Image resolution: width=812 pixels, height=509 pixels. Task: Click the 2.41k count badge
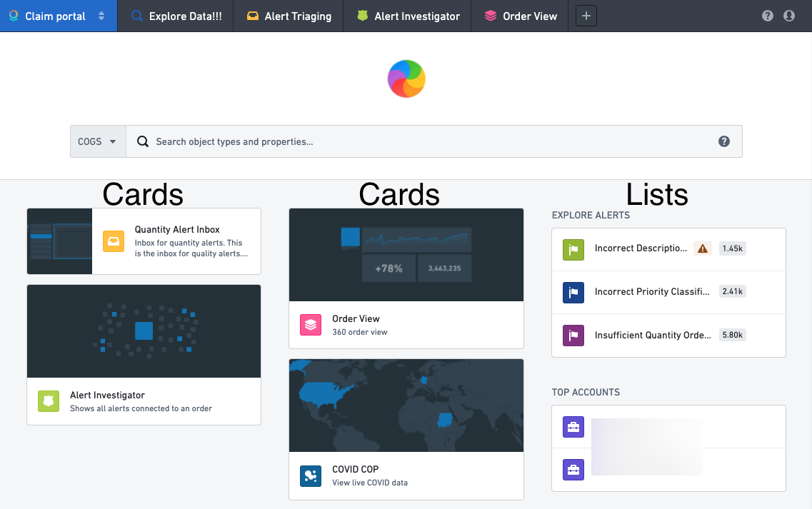pos(732,291)
